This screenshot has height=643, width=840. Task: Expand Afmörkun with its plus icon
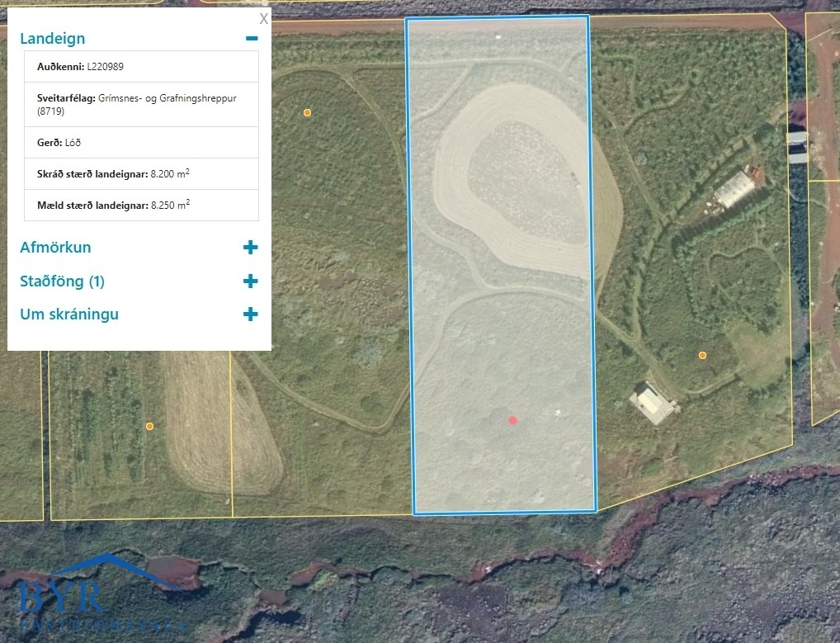click(250, 247)
